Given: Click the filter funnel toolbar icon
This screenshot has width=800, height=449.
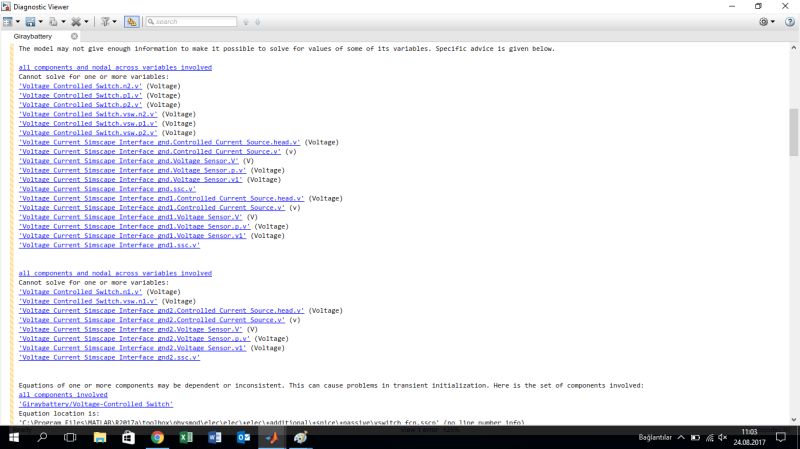Looking at the screenshot, I should pyautogui.click(x=105, y=22).
